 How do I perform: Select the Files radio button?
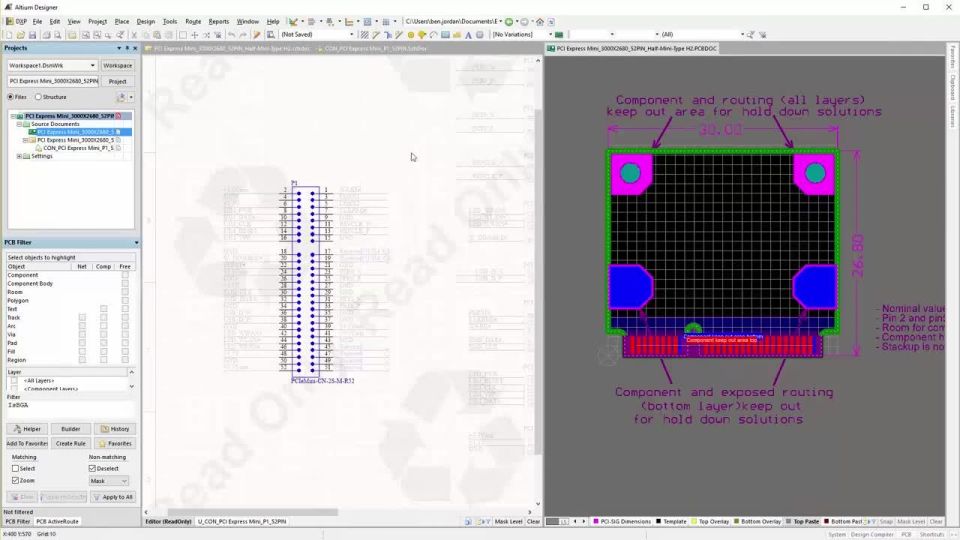[10, 97]
